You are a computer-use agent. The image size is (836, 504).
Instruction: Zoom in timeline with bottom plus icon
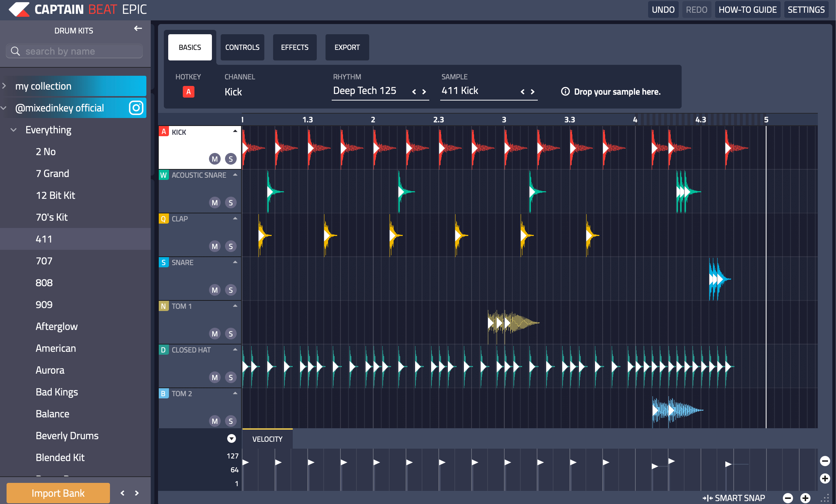coord(805,498)
